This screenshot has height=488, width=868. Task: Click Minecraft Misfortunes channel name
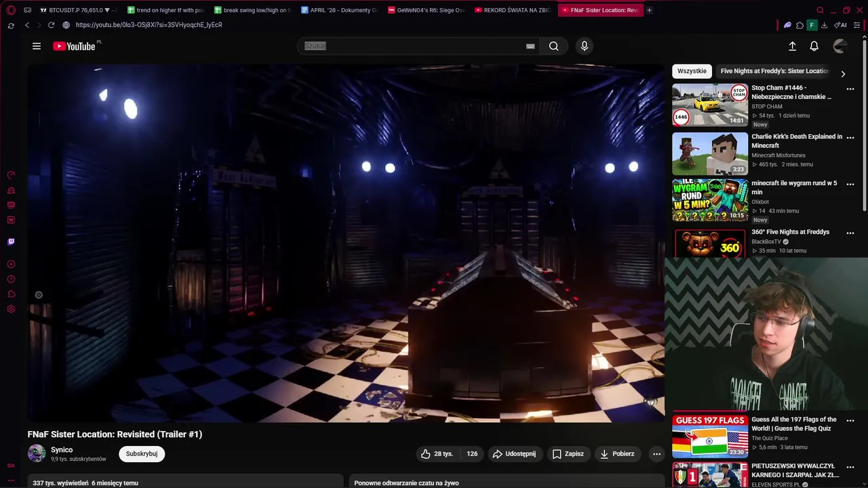click(778, 156)
